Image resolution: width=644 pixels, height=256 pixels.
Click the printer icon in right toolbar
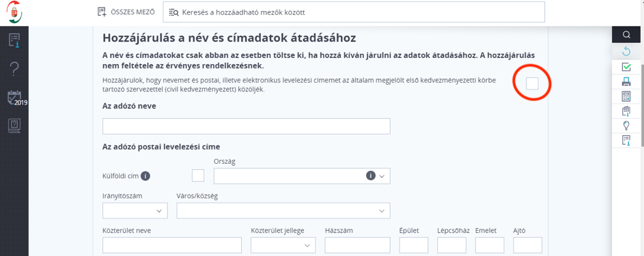point(626,82)
